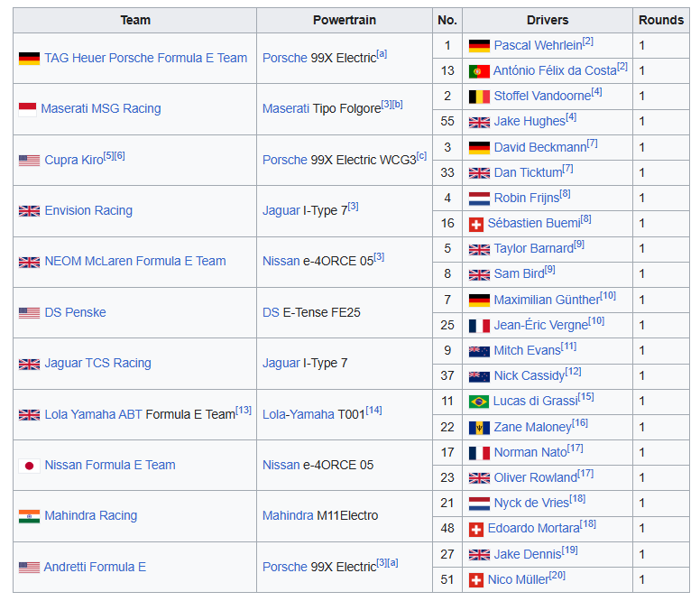This screenshot has height=601, width=700.
Task: Open the TAG Heuer Porsche Formula E Team link
Action: 145,58
